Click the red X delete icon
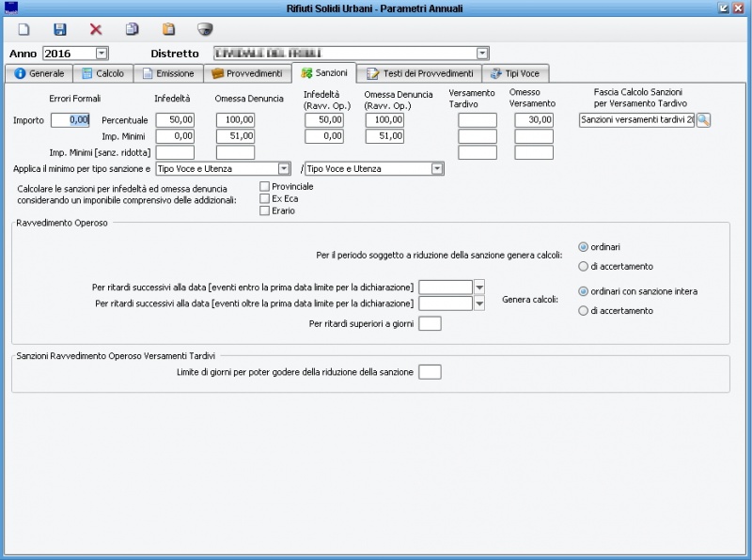 click(96, 29)
